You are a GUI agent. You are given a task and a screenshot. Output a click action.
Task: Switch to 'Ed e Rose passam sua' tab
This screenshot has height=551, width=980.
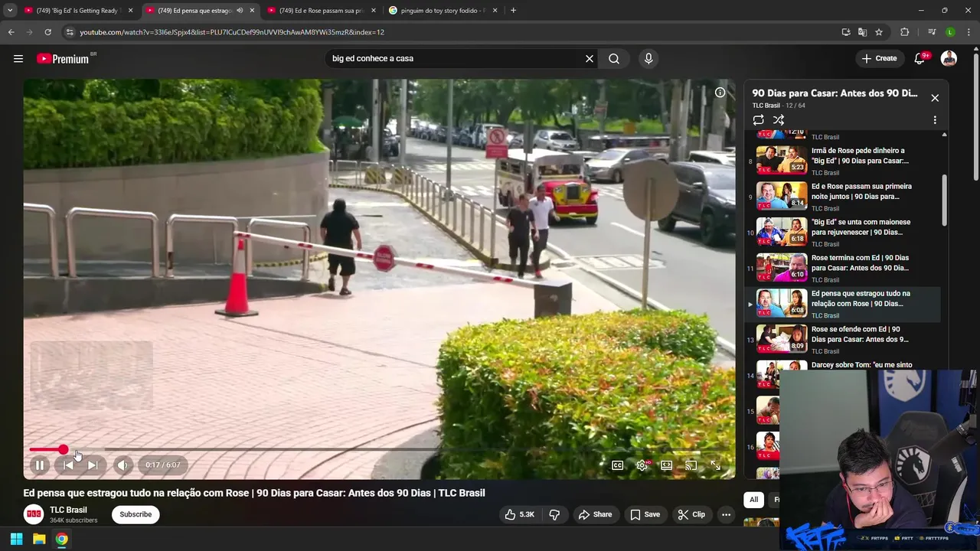322,11
